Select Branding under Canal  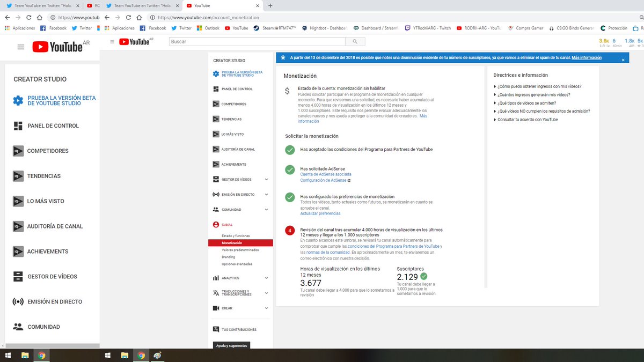(228, 257)
